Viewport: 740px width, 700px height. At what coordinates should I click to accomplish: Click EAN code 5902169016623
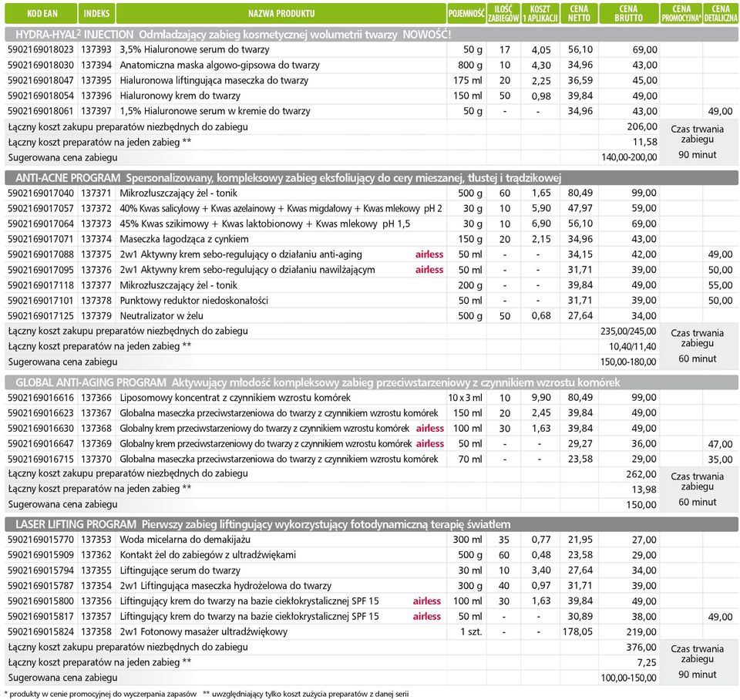tap(41, 413)
